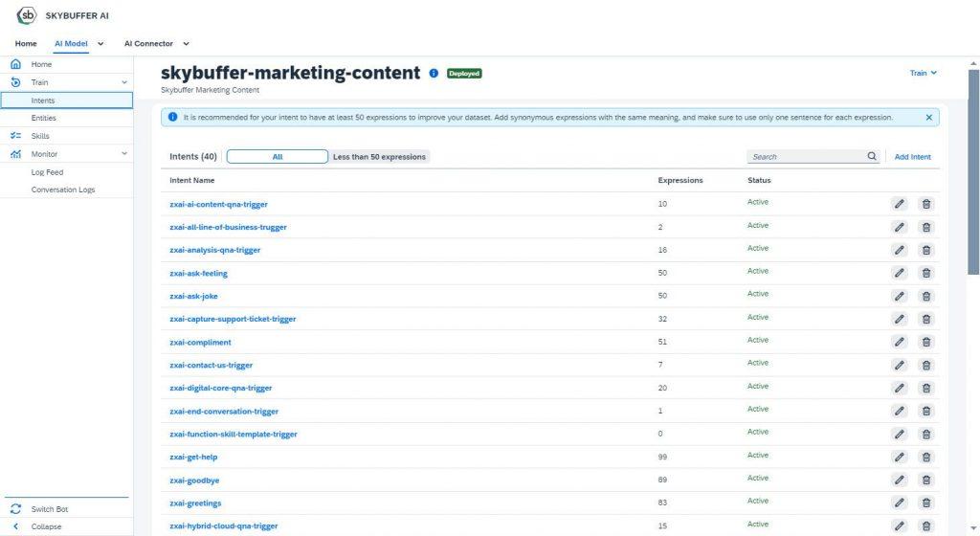Screen dimensions: 980x536
Task: Open the AI Model dropdown arrow
Action: coord(100,44)
